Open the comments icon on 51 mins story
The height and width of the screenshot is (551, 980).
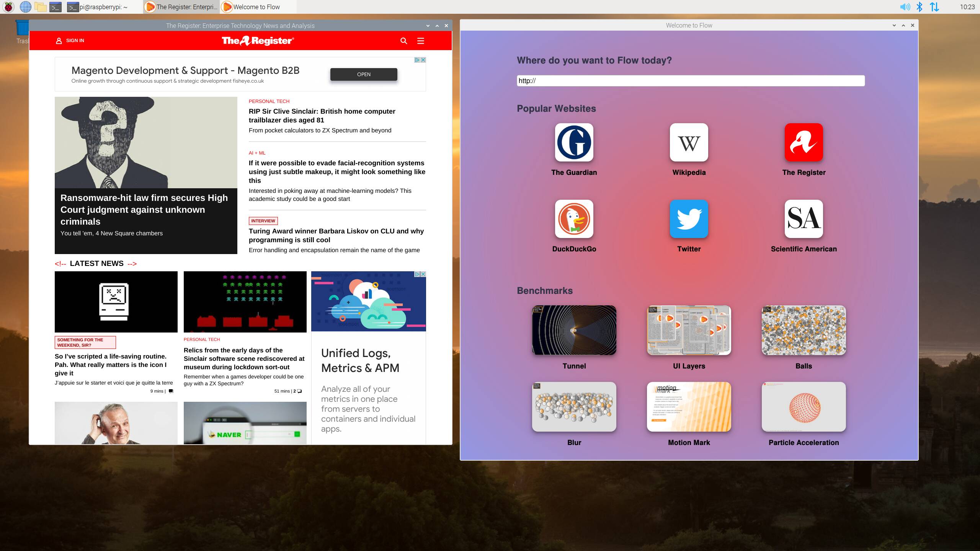[x=299, y=391]
